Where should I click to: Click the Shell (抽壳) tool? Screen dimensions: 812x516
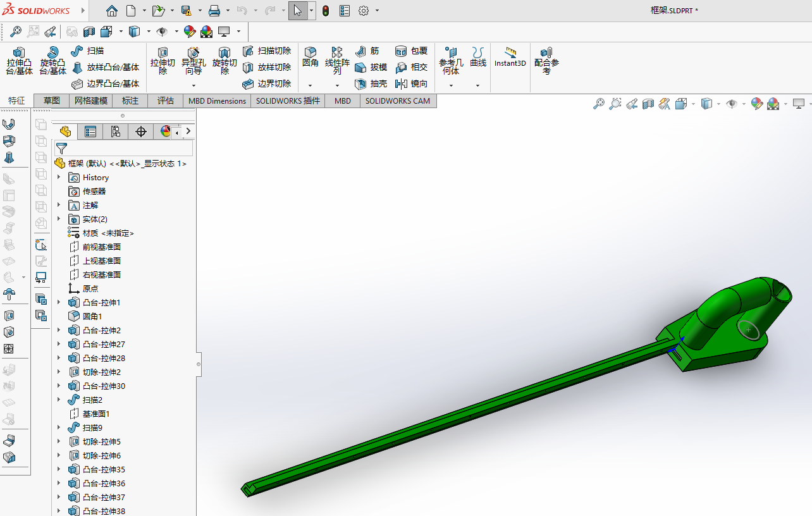(x=371, y=84)
